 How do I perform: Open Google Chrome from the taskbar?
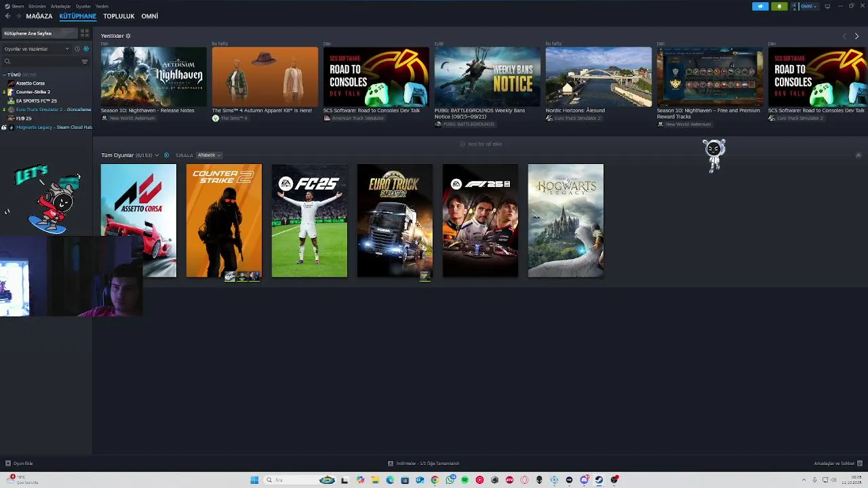435,480
